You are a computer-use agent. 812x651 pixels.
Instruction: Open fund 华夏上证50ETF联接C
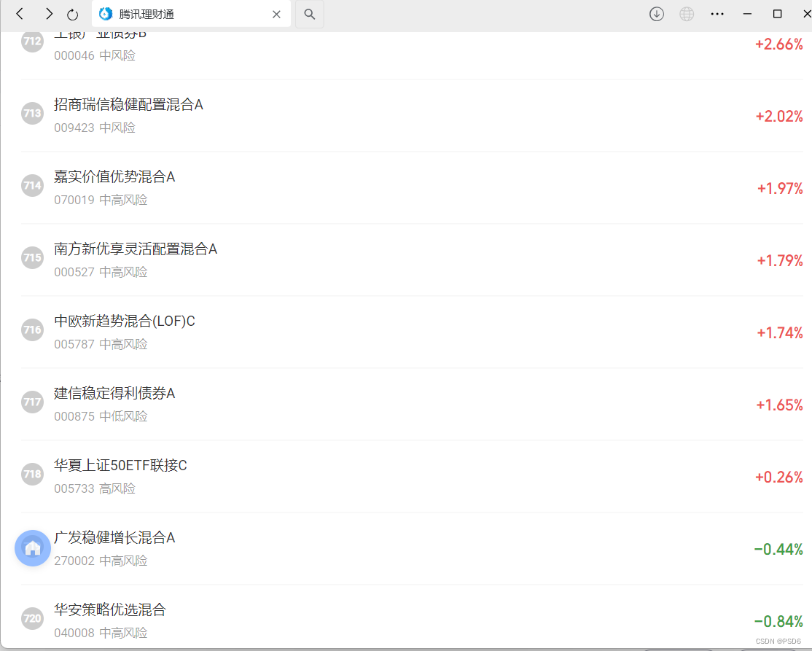pyautogui.click(x=121, y=465)
